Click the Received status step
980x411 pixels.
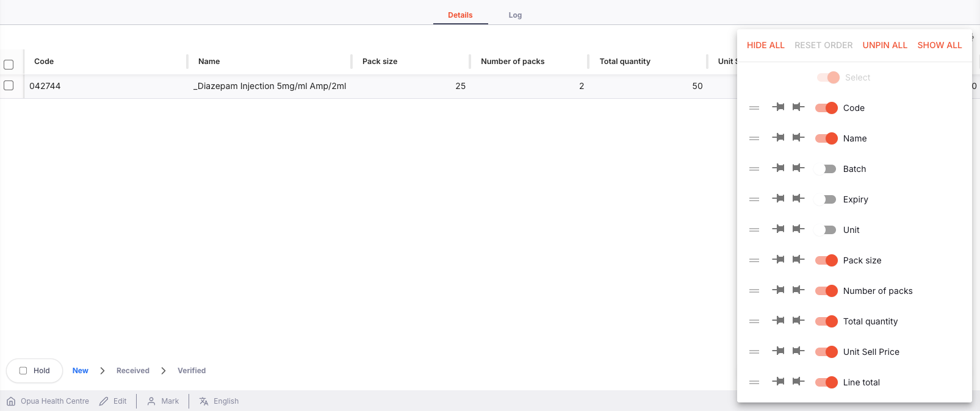(133, 371)
